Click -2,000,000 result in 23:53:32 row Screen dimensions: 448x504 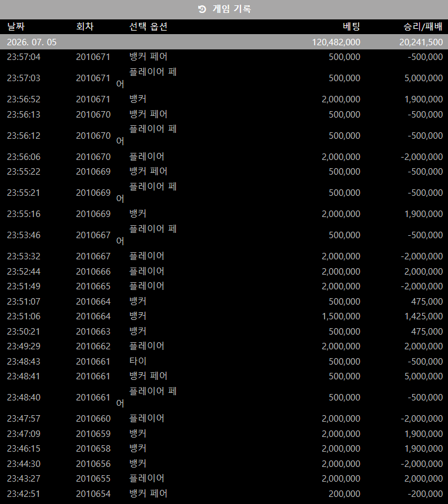click(x=422, y=256)
